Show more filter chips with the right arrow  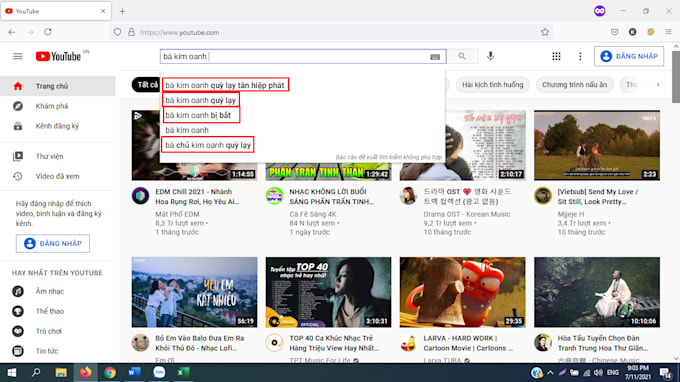coord(658,85)
